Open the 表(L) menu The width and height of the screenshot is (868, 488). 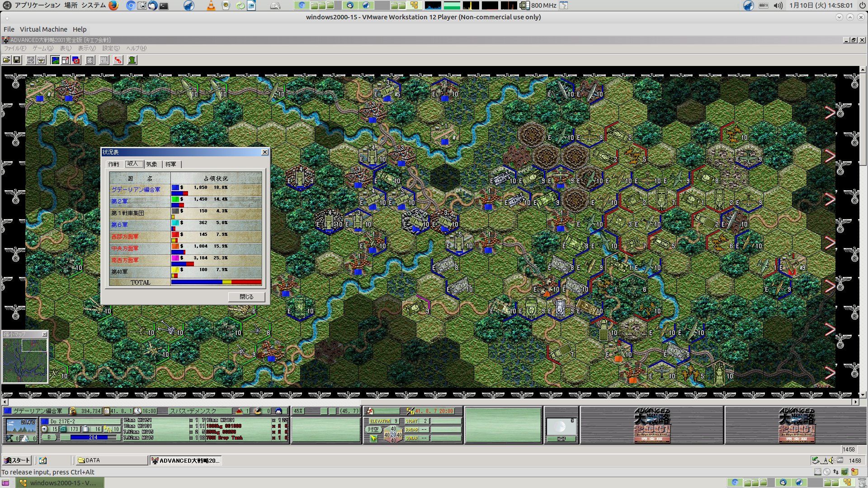tap(66, 48)
